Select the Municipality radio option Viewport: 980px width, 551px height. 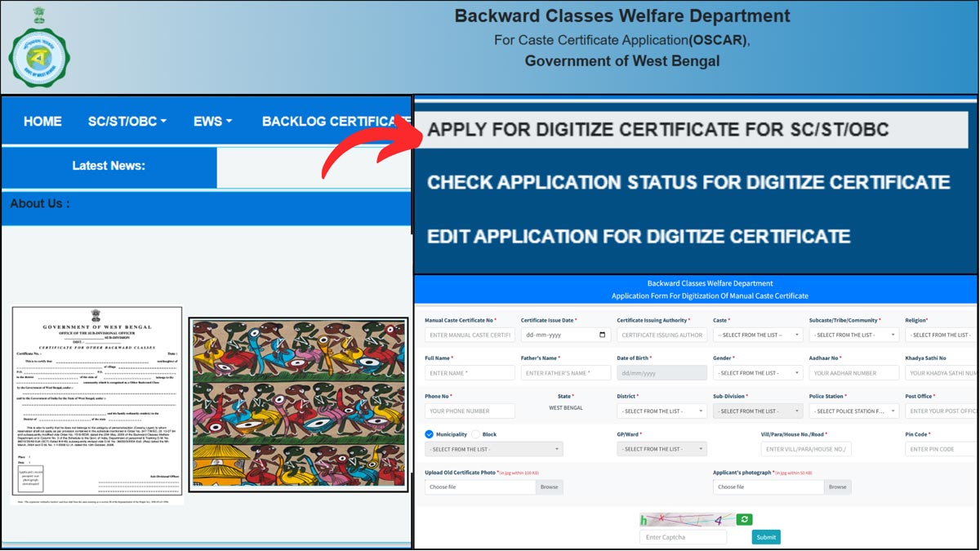(x=430, y=434)
